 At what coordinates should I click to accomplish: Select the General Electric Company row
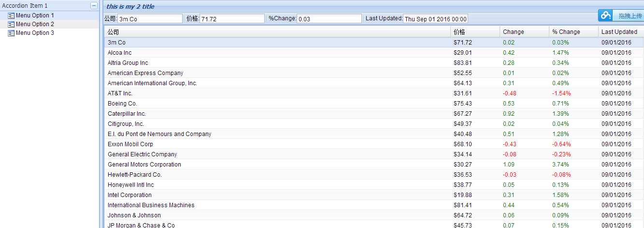(374, 154)
